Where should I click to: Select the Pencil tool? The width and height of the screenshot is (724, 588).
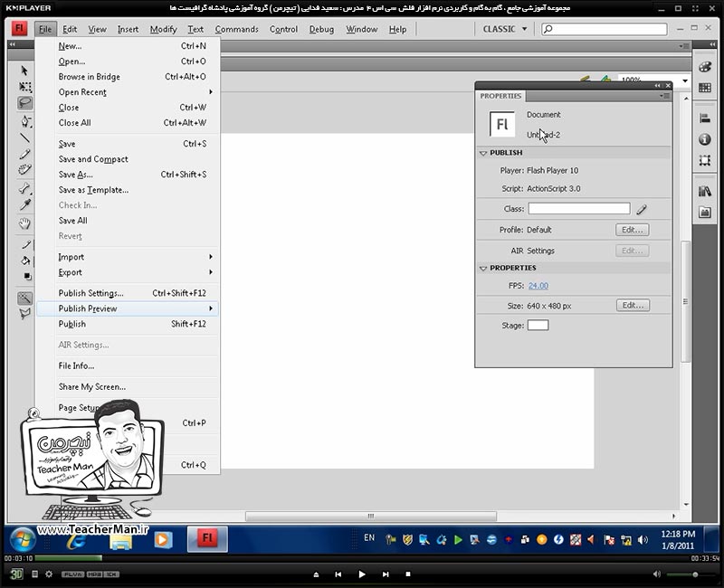[25, 154]
